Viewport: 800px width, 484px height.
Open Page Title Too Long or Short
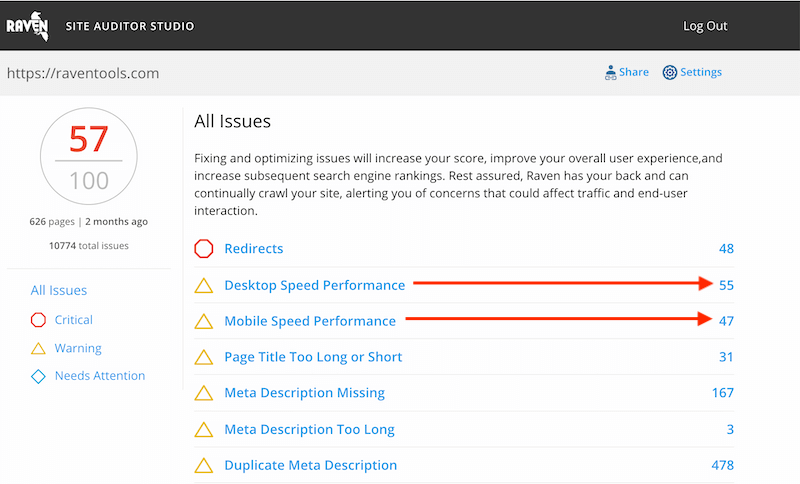coord(313,357)
